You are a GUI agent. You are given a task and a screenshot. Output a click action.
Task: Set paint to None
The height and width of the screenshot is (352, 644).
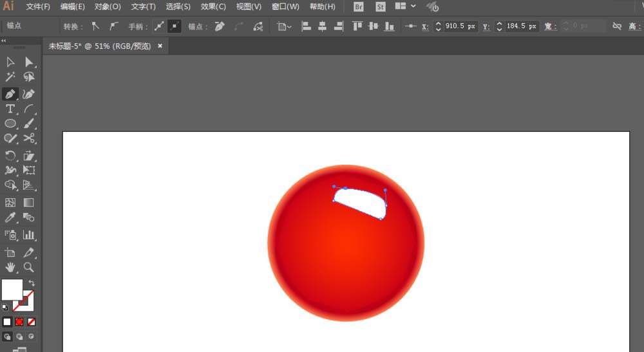(x=31, y=322)
